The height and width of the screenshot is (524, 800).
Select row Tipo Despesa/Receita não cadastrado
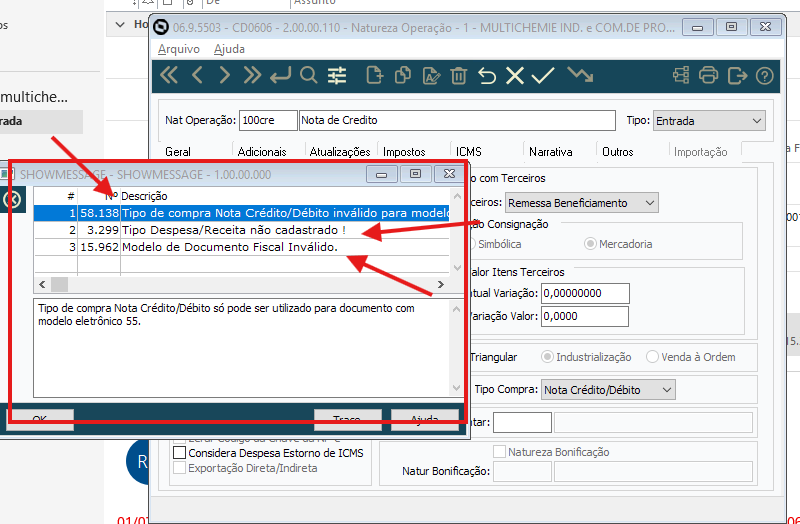click(241, 230)
